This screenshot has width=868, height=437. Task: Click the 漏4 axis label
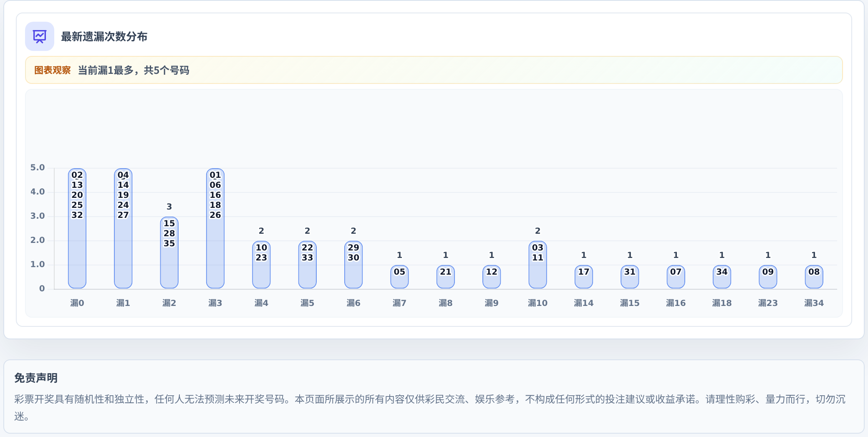[261, 303]
